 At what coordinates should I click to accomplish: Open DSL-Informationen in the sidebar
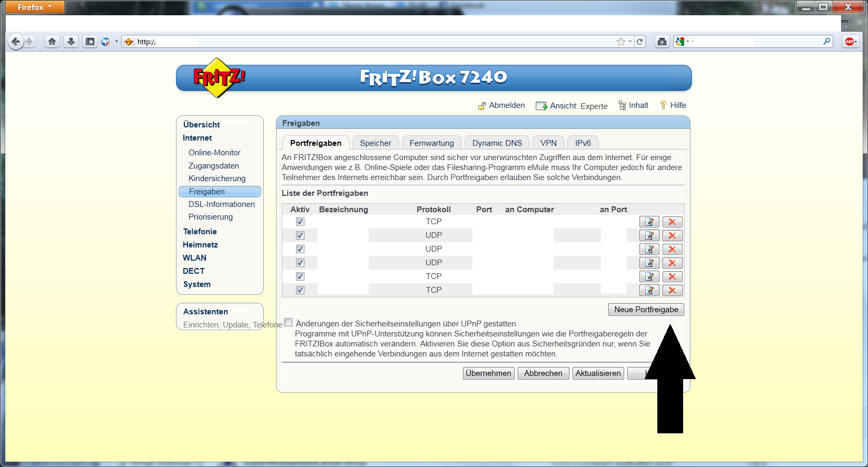coord(222,204)
